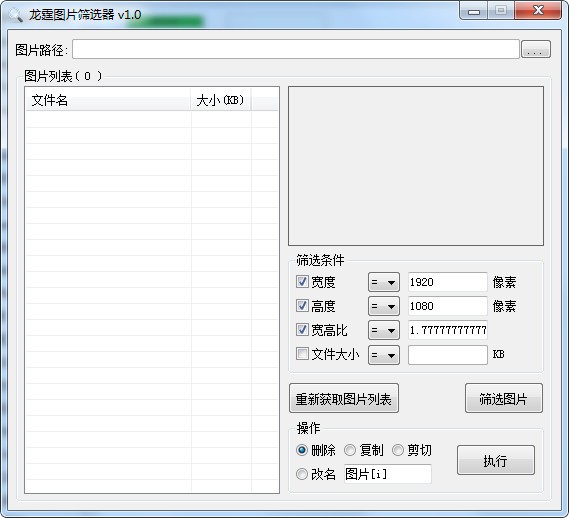Viewport: 569px width, 518px height.
Task: Click the 执行 execute button
Action: [496, 460]
